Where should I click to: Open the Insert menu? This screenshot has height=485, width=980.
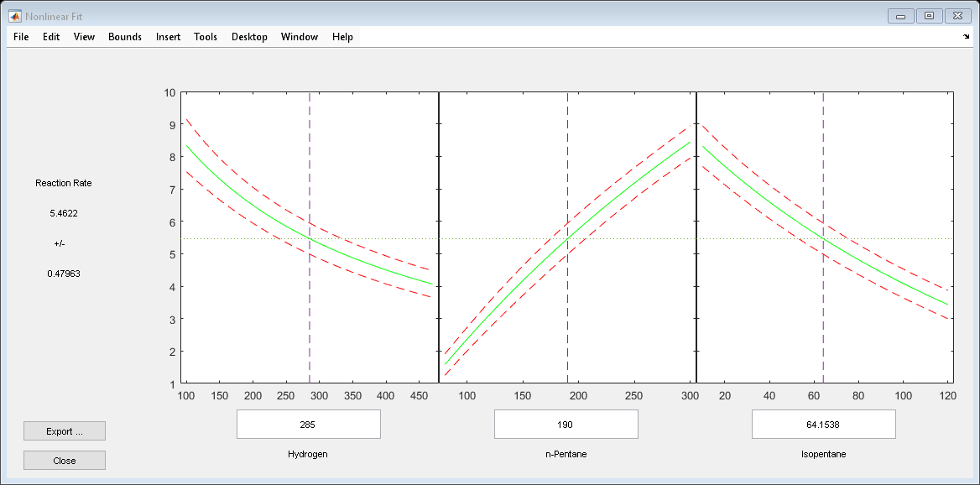(x=168, y=37)
